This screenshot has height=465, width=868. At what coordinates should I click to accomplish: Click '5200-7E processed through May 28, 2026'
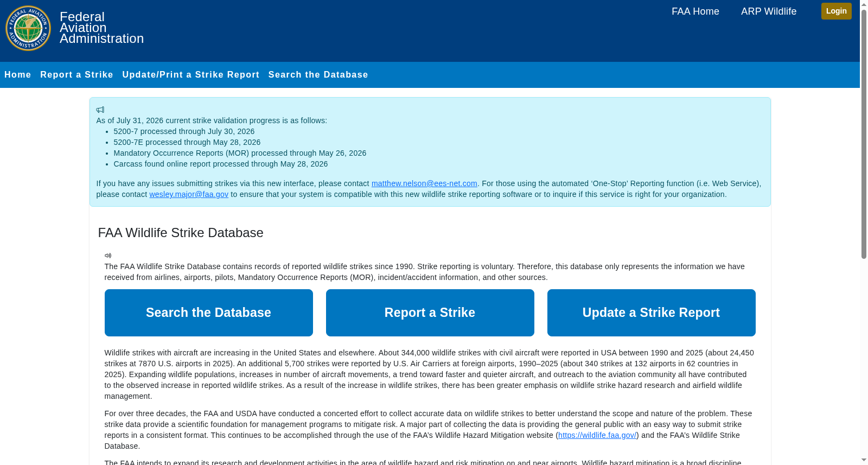tap(187, 142)
